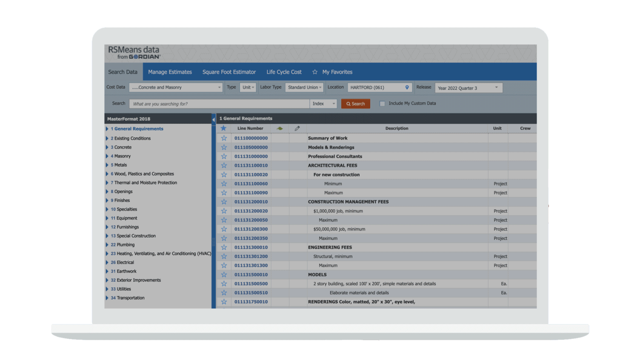Favorite the ENGINEERING FEES row
This screenshot has width=640, height=364.
[x=224, y=247]
